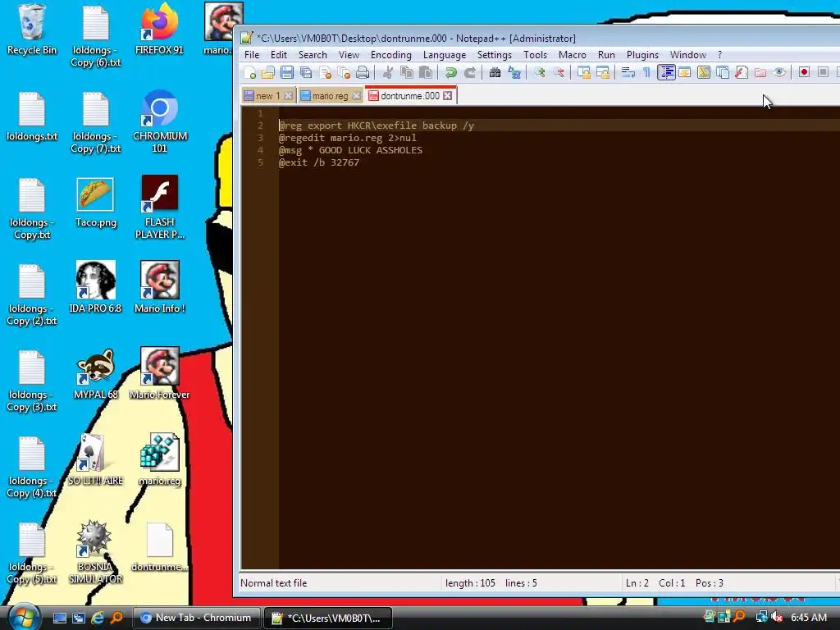This screenshot has width=840, height=630.
Task: Undo the last edit with green arrow
Action: (x=451, y=72)
